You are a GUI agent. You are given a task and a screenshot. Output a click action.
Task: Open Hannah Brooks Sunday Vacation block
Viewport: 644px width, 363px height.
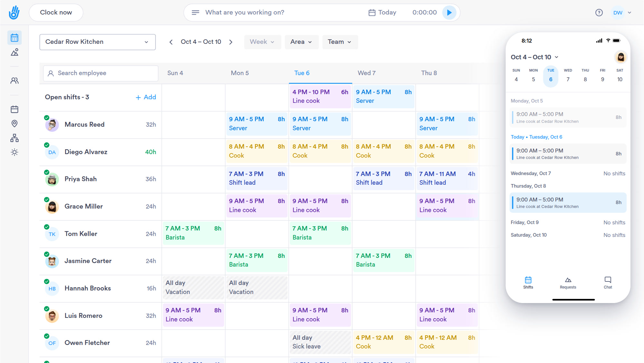tap(194, 288)
